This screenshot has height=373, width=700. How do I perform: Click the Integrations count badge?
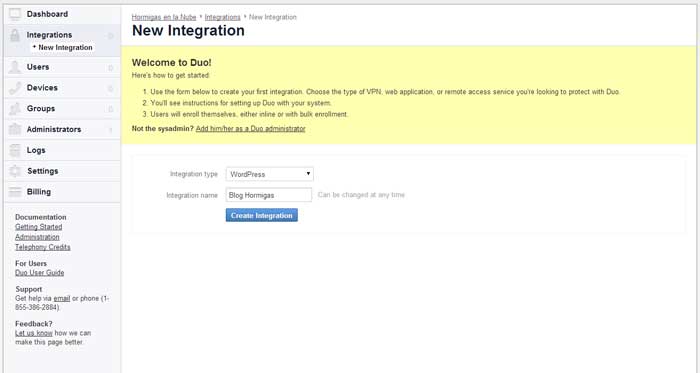[110, 36]
